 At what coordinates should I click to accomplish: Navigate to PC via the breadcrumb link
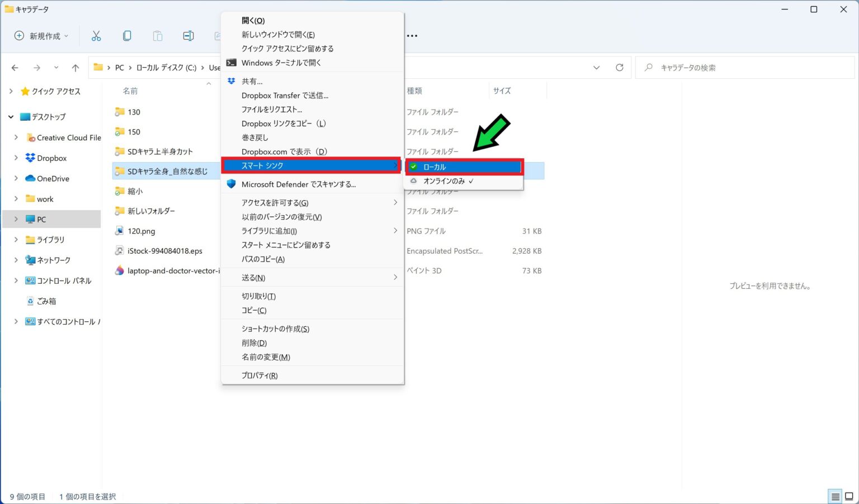point(119,67)
